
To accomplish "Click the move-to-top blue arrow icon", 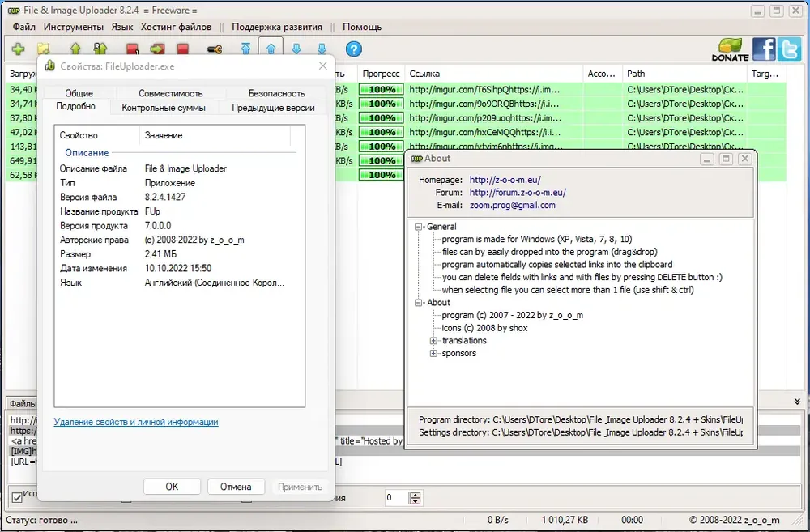I will 246,49.
